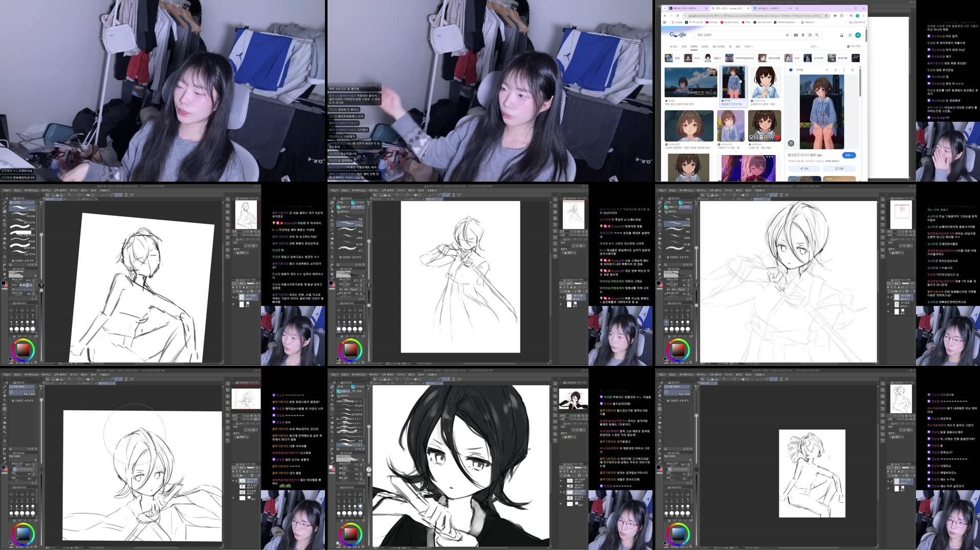Click the Google Lens camera icon in search bar

tap(810, 35)
